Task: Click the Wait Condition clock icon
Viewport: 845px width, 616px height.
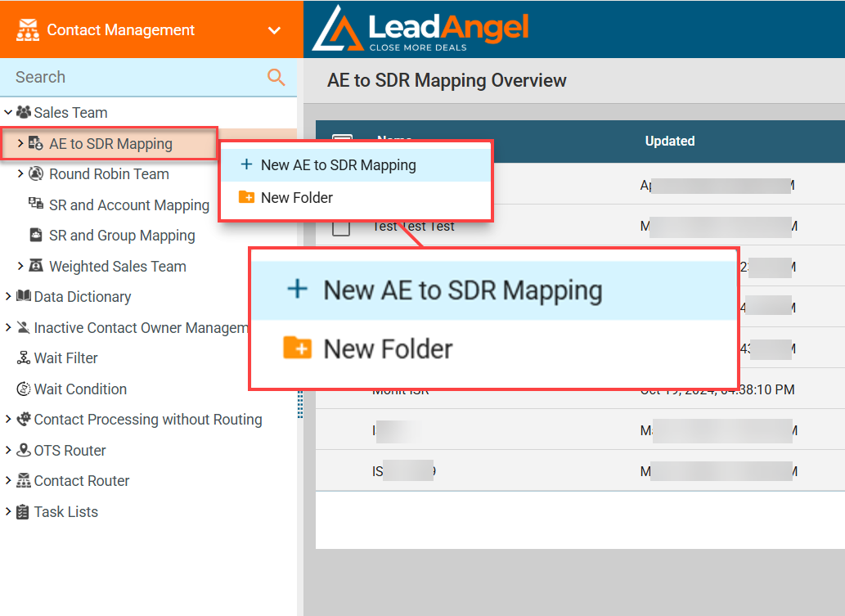Action: pos(24,389)
